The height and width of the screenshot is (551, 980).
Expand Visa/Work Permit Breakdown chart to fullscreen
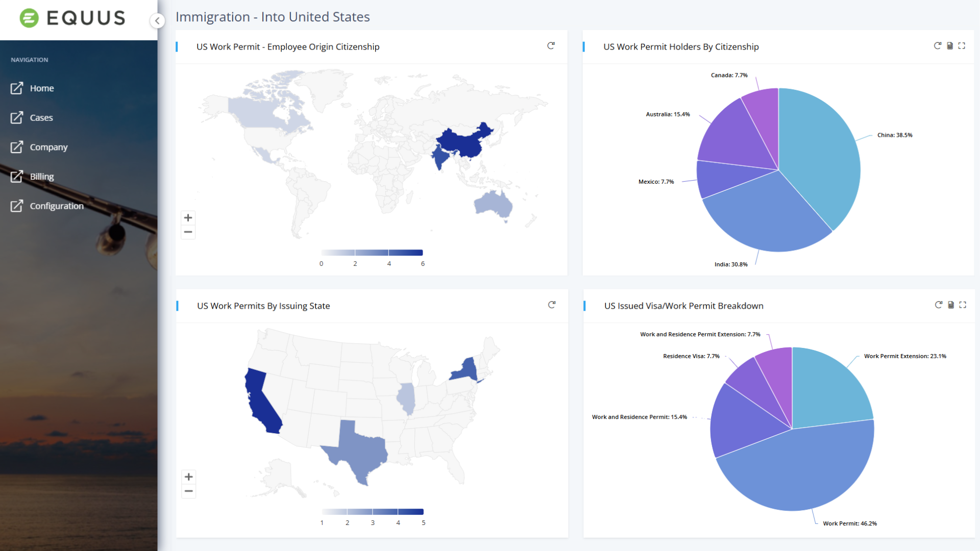pos(963,305)
